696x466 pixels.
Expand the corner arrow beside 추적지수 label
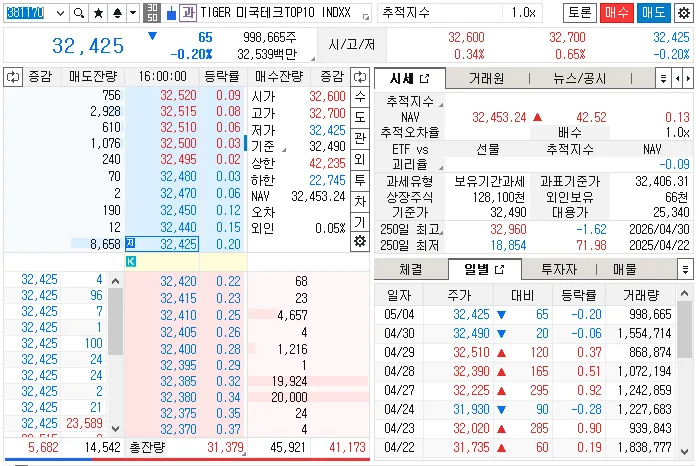(441, 105)
